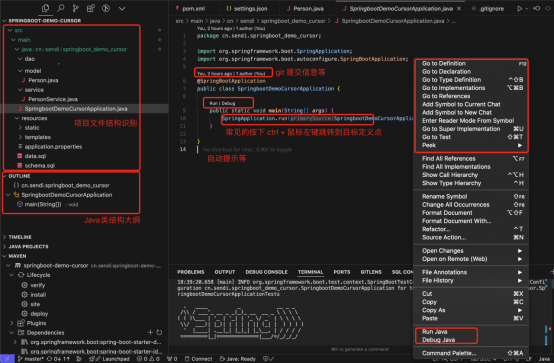Choose Go to Implementations in context menu
The image size is (554, 363).
pos(471,88)
